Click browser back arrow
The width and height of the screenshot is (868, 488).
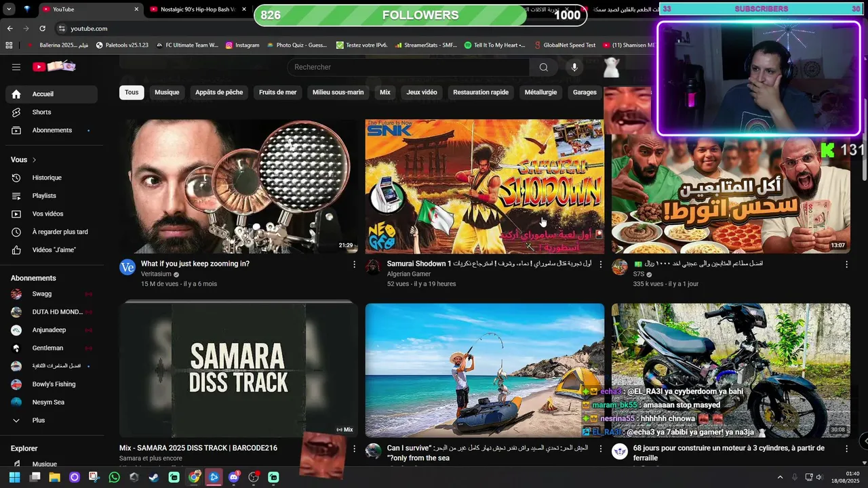coord(9,28)
